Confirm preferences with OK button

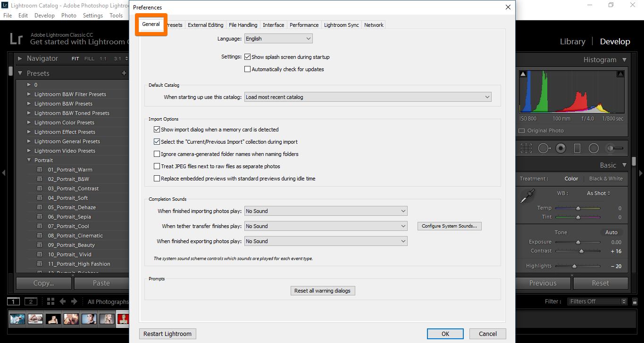[x=445, y=334]
